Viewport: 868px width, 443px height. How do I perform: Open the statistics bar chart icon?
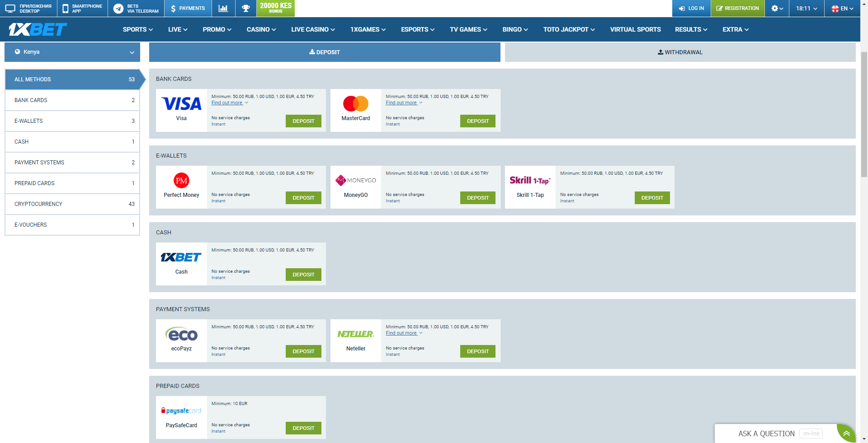click(223, 8)
